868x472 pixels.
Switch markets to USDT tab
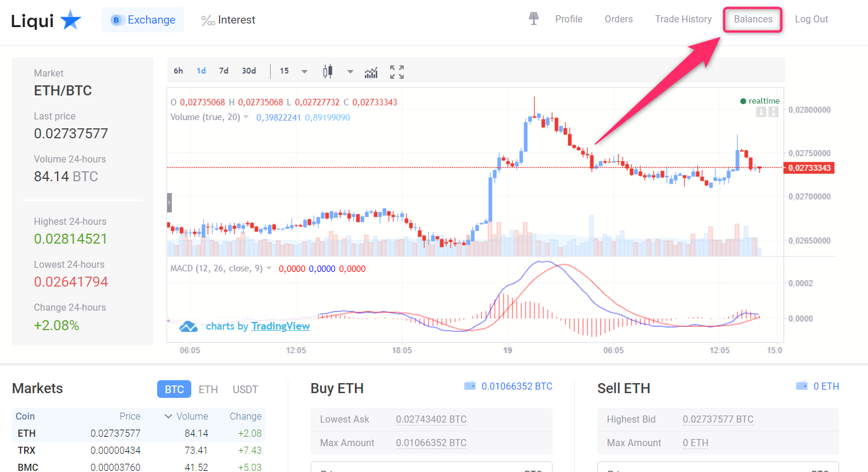[x=245, y=389]
